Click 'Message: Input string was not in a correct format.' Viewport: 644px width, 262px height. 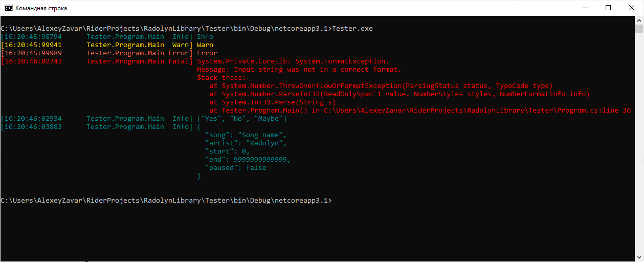point(299,70)
